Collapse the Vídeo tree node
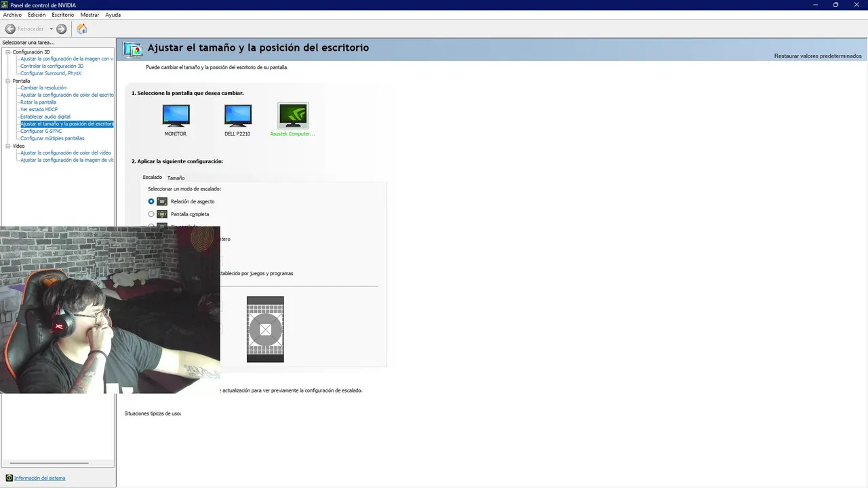Image resolution: width=868 pixels, height=488 pixels. point(8,146)
